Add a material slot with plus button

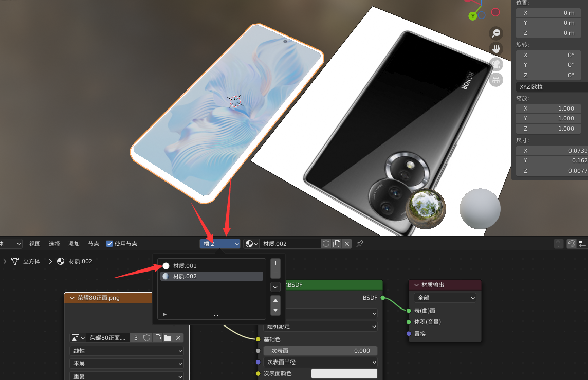[275, 263]
